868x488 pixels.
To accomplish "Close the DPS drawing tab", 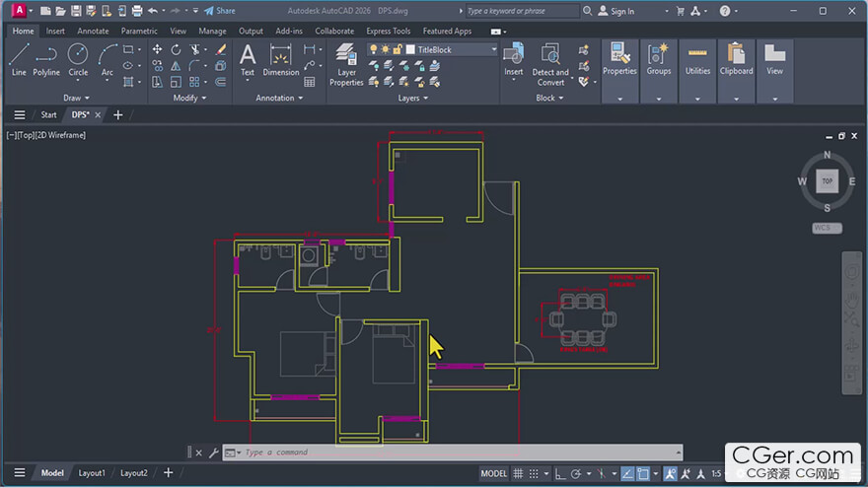I will click(x=98, y=115).
